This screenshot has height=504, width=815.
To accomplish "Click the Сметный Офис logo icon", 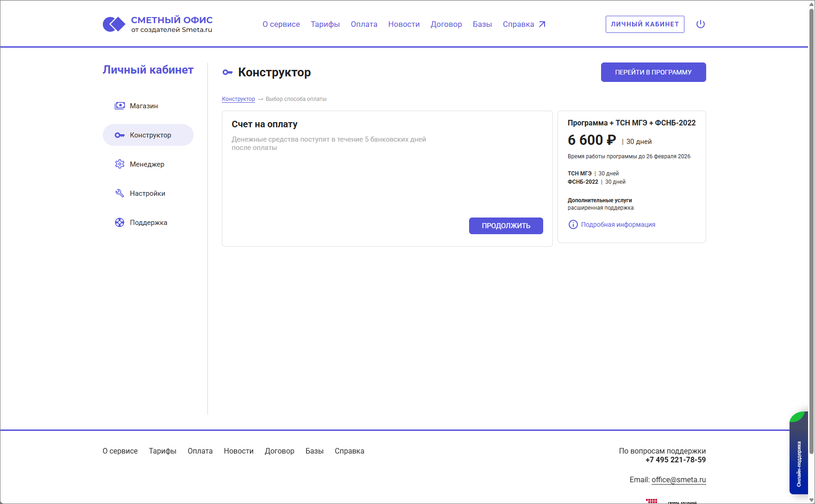I will click(114, 24).
